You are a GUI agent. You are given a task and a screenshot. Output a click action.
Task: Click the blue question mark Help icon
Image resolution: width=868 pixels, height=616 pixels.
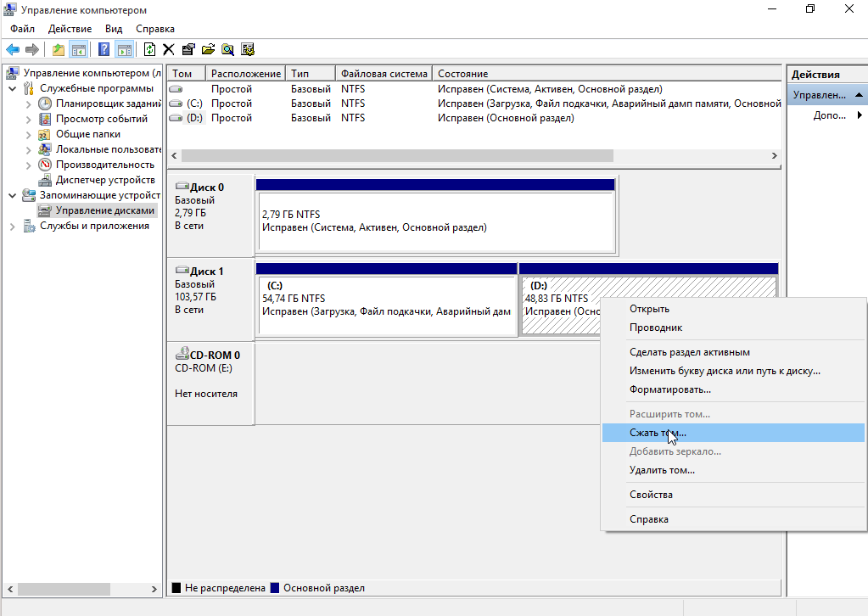tap(104, 49)
